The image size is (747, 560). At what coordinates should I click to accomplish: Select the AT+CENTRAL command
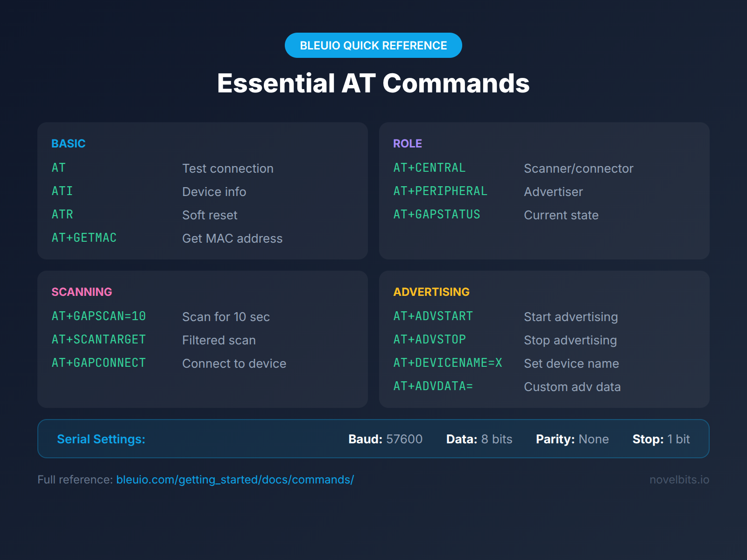pyautogui.click(x=429, y=168)
